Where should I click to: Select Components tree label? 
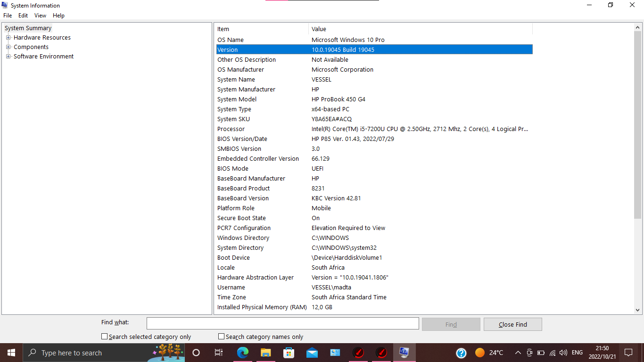coord(31,47)
